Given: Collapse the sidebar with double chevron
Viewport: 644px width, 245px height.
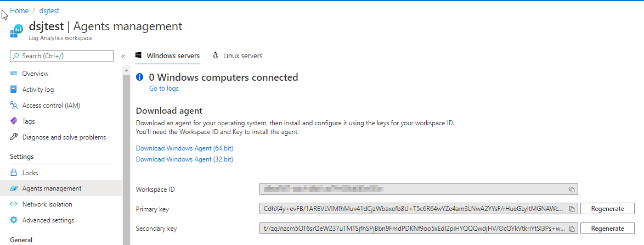Looking at the screenshot, I should [x=123, y=56].
